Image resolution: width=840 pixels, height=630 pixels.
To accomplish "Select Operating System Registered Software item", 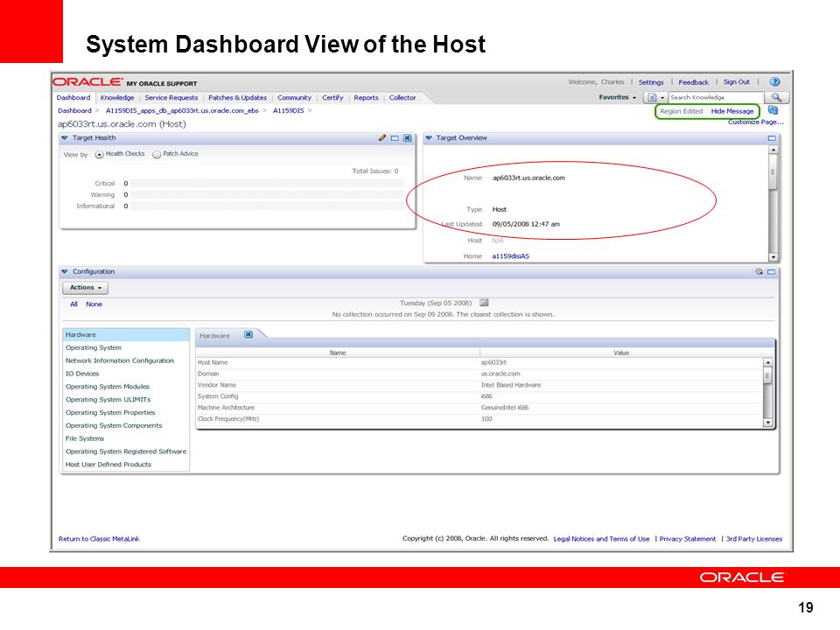I will coord(126,451).
